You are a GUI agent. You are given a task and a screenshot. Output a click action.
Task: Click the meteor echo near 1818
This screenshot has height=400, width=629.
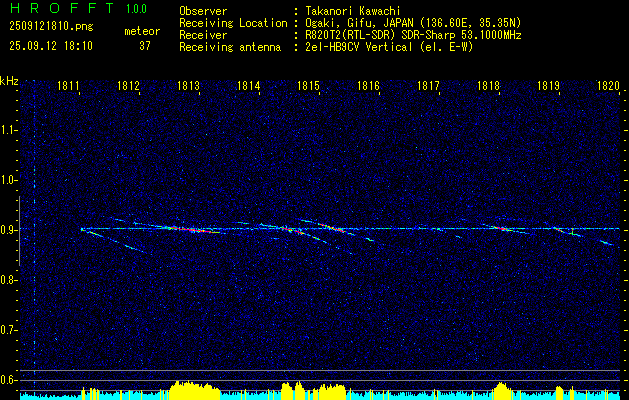[x=501, y=228]
